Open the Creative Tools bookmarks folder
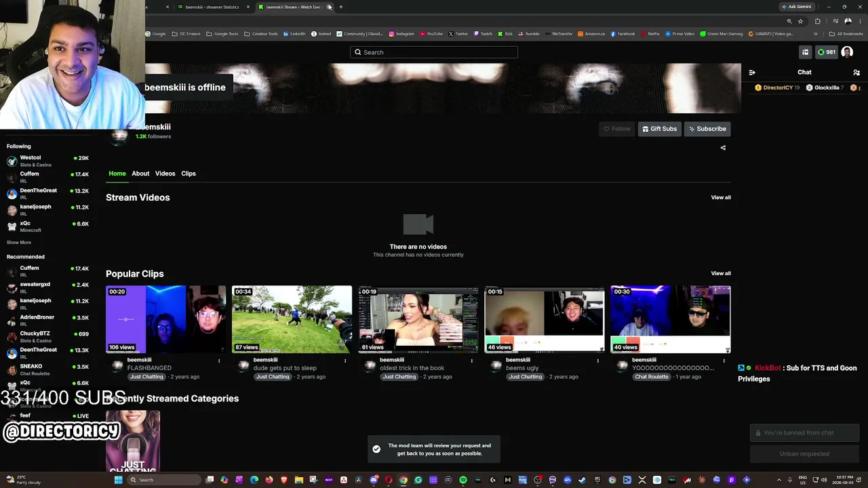The height and width of the screenshot is (488, 868). click(261, 34)
